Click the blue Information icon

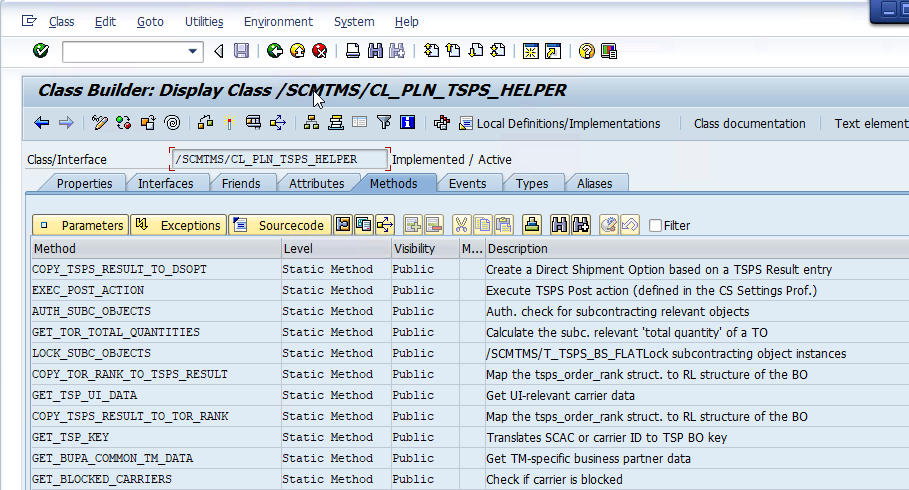point(408,122)
